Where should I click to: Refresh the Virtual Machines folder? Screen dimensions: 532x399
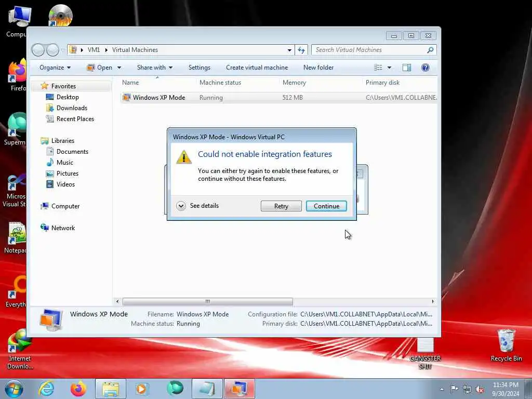coord(301,50)
